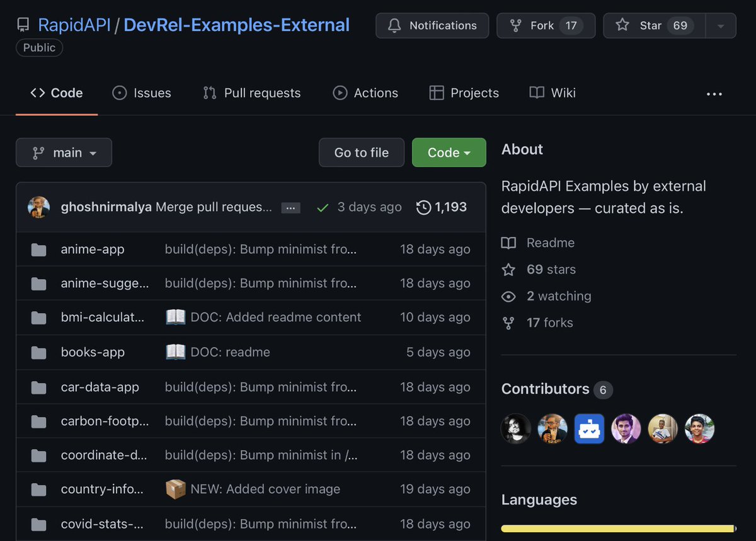Open the Pull requests tab

[x=252, y=93]
